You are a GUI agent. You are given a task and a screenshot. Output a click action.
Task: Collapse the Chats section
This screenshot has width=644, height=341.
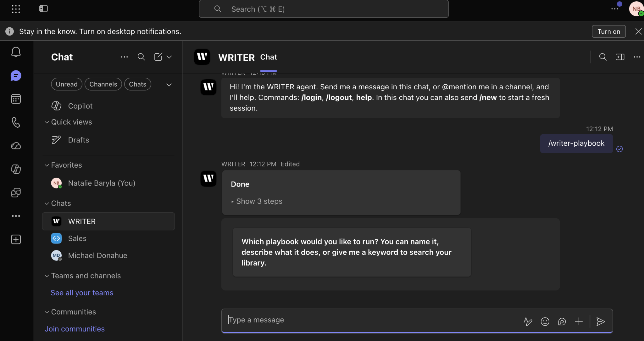tap(47, 204)
